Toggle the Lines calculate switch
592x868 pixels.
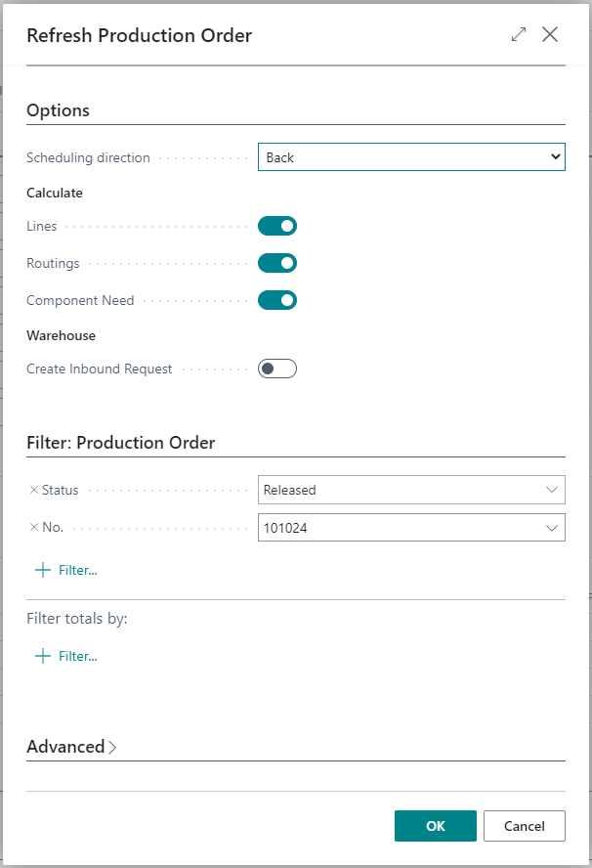(277, 227)
